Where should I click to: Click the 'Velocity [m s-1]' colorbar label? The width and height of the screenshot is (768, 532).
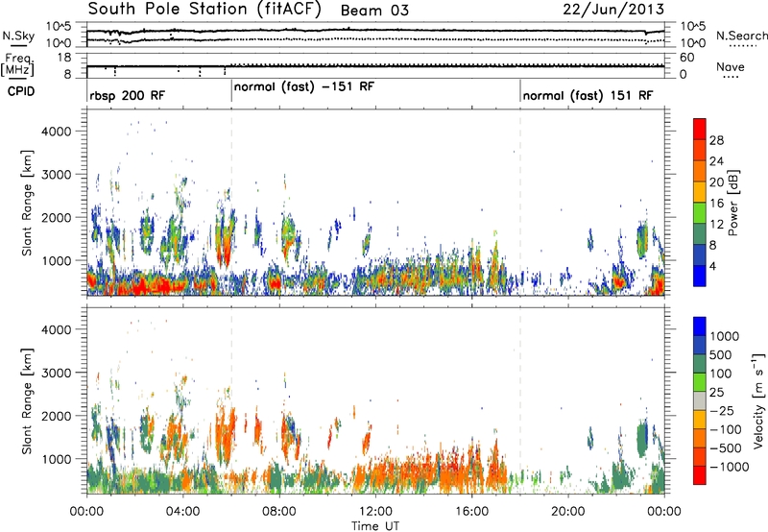point(758,400)
